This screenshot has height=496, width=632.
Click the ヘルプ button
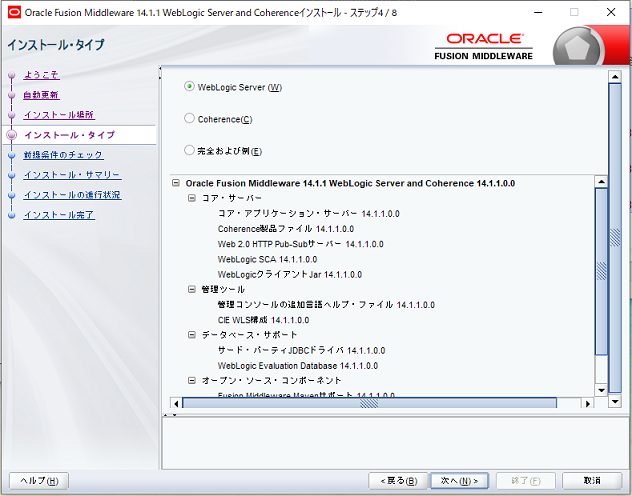39,481
